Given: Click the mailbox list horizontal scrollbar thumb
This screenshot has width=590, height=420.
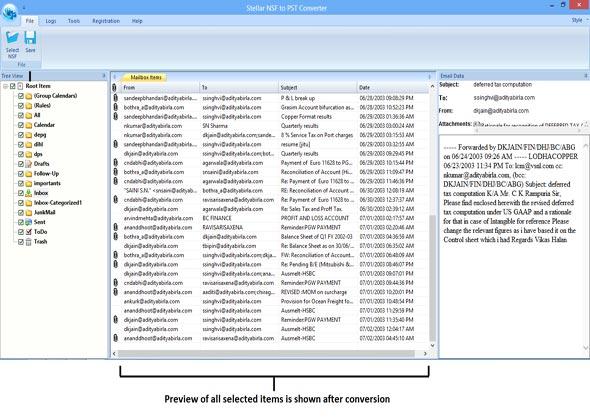Looking at the screenshot, I should pyautogui.click(x=266, y=354).
